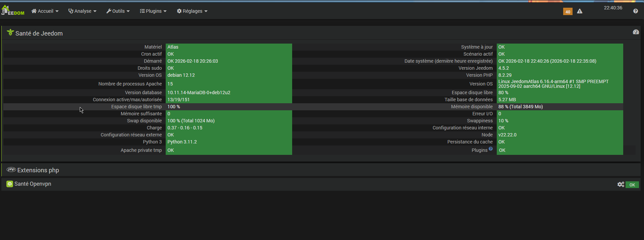The height and width of the screenshot is (240, 644).
Task: Open the Réglages menu
Action: (x=192, y=11)
